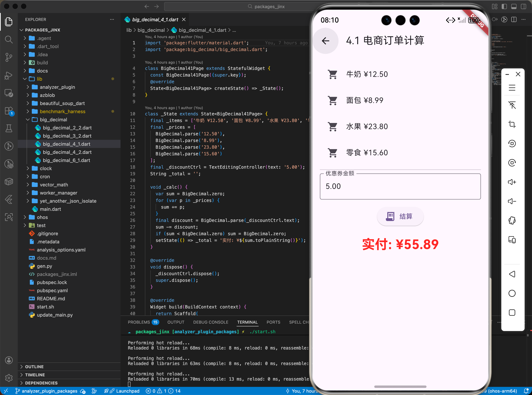The image size is (532, 395).
Task: Tap the back arrow in app header
Action: point(326,41)
